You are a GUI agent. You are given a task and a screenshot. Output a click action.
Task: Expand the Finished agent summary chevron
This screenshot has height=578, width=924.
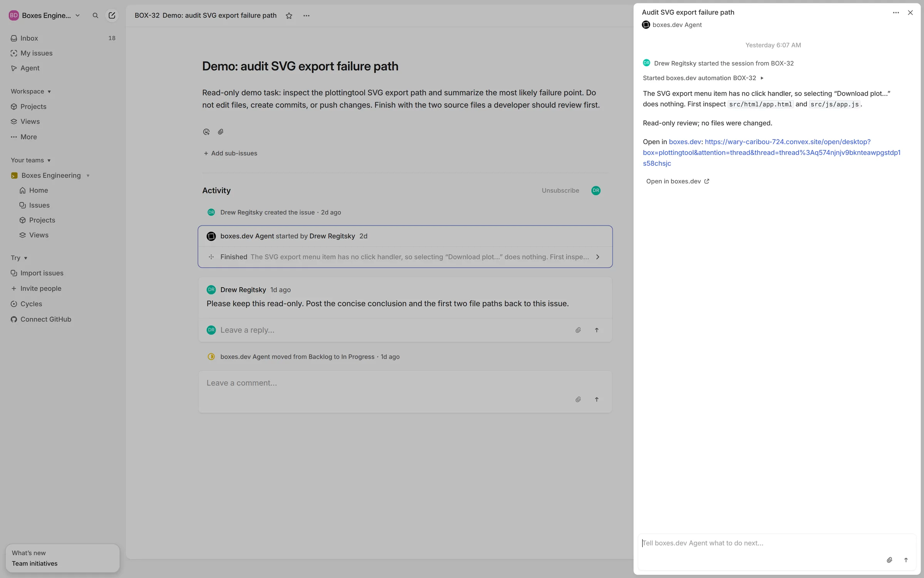598,257
